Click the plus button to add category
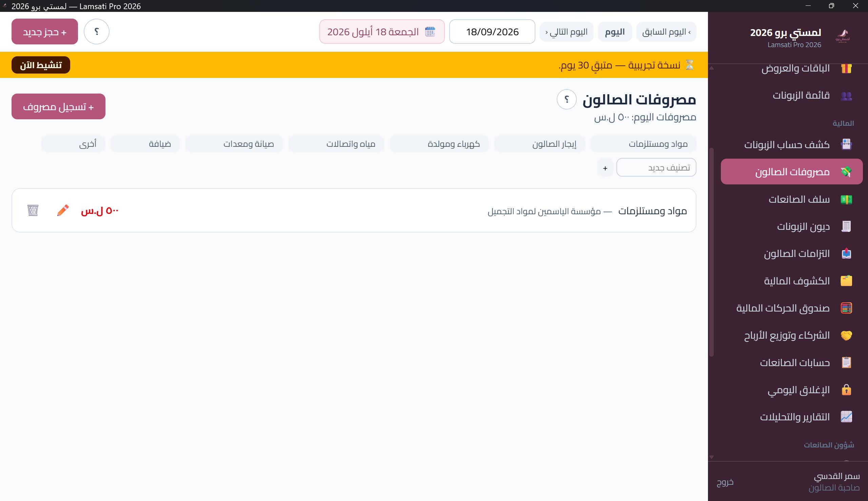This screenshot has width=868, height=501. (605, 168)
